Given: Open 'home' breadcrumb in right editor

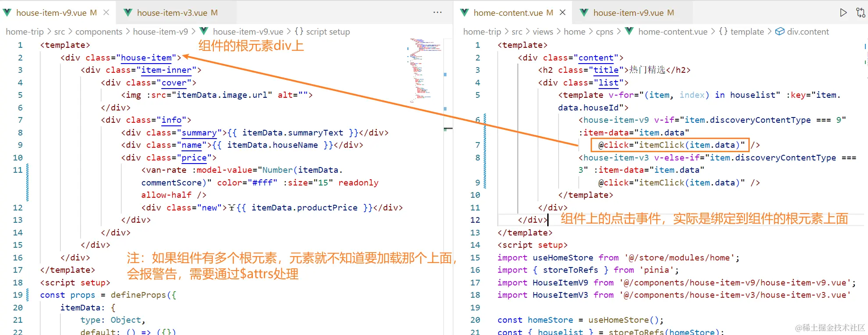Looking at the screenshot, I should tap(574, 32).
